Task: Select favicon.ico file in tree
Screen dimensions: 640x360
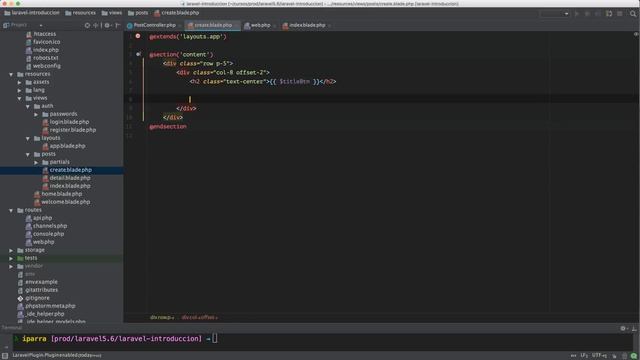Action: point(43,42)
